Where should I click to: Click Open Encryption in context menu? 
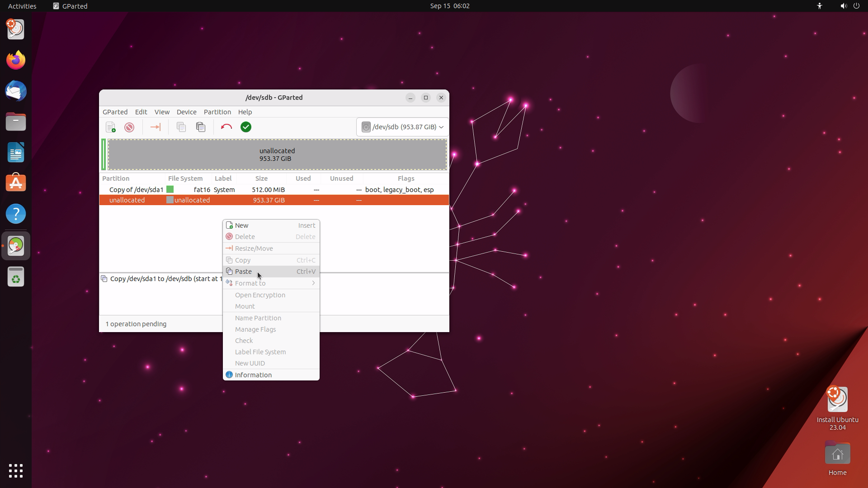pyautogui.click(x=271, y=295)
